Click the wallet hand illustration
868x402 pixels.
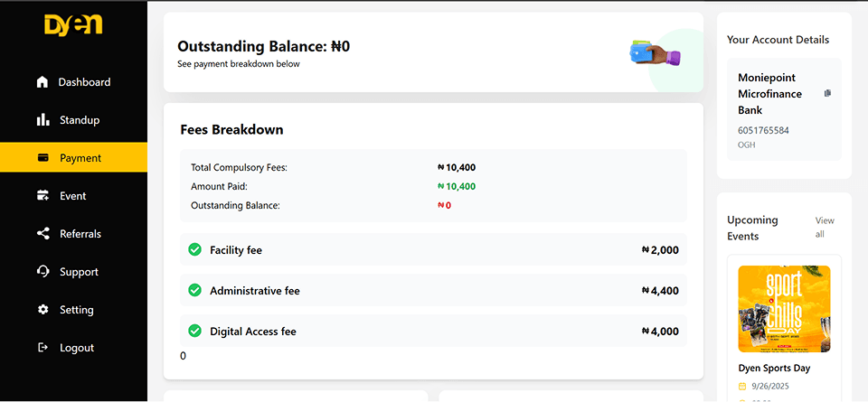tap(656, 53)
